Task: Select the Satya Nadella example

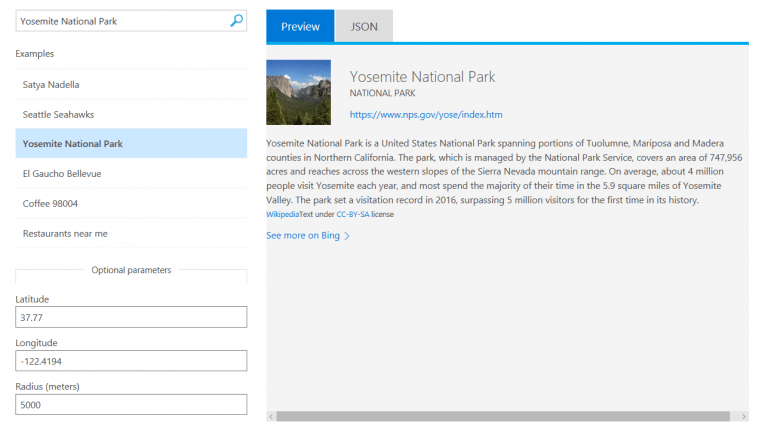Action: pos(51,85)
